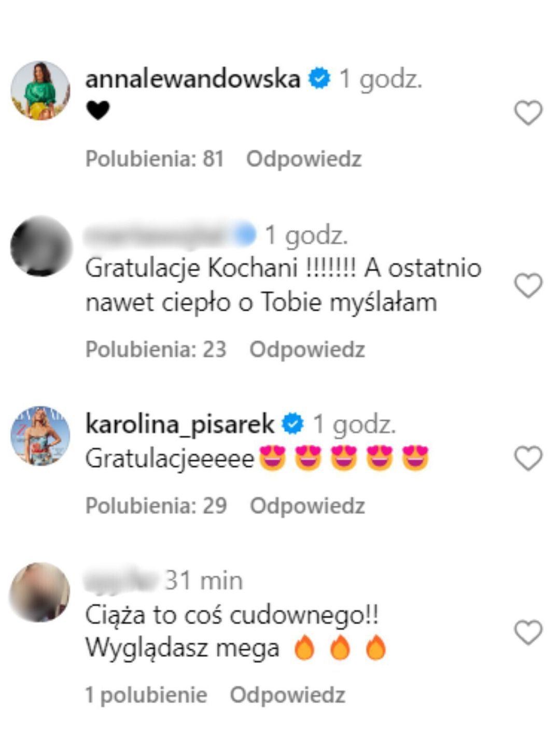Image resolution: width=560 pixels, height=747 pixels.
Task: Reply to annalewandowska's comment via Odpowiedz
Action: (304, 159)
